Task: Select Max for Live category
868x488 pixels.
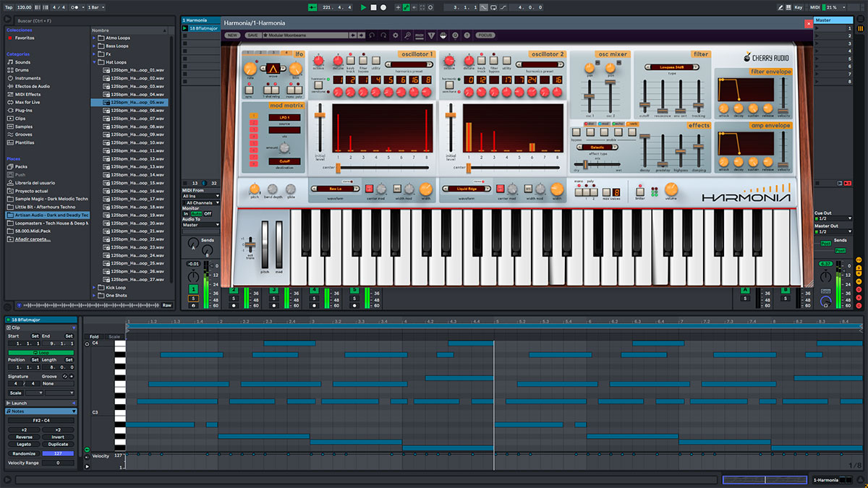Action: pyautogui.click(x=28, y=102)
